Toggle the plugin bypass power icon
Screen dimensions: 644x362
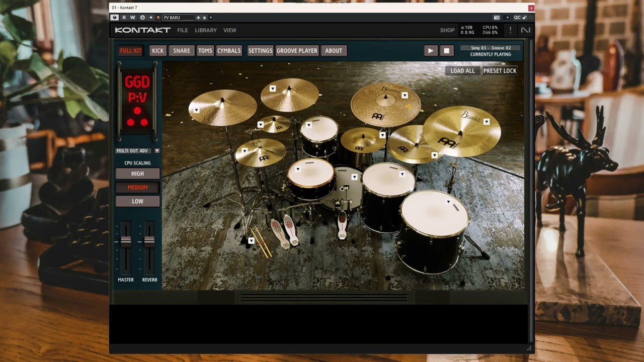pos(115,18)
